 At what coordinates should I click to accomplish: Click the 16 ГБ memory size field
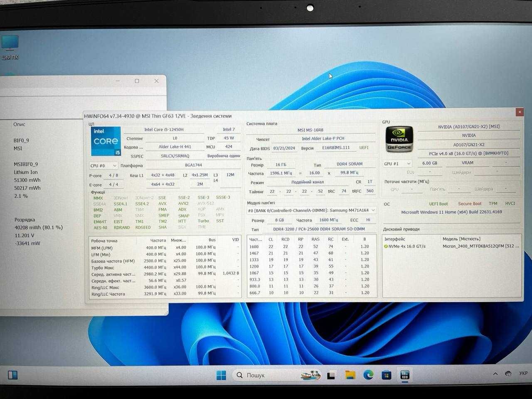point(281,165)
